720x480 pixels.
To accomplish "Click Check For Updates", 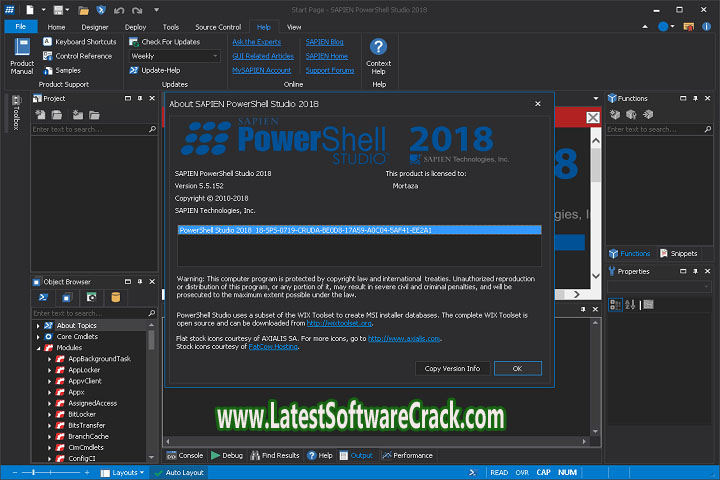I will pos(165,42).
